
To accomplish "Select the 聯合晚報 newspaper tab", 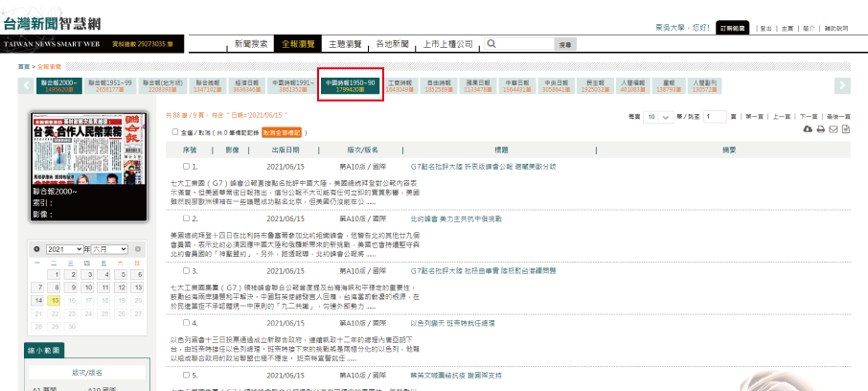I will coord(208,85).
